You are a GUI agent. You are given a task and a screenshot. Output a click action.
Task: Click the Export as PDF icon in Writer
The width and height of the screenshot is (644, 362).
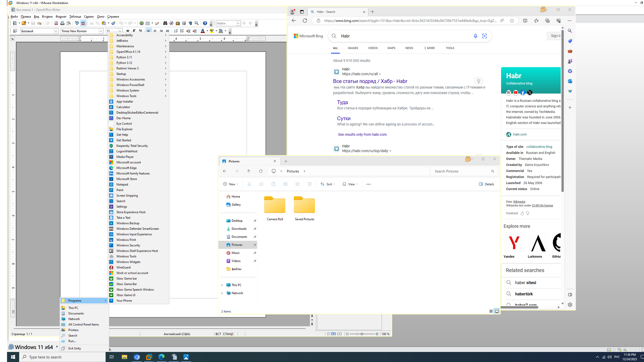click(x=56, y=23)
